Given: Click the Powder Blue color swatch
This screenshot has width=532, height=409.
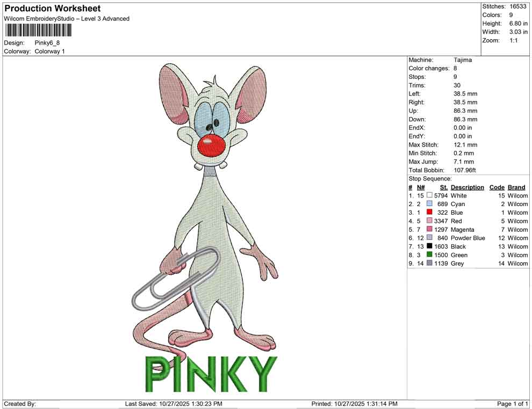Looking at the screenshot, I should [429, 238].
